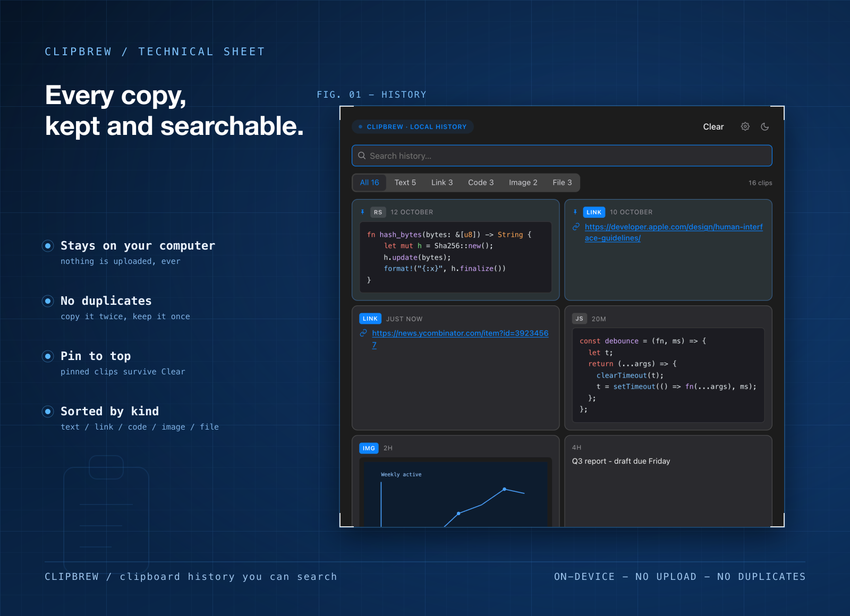The width and height of the screenshot is (850, 616).
Task: Click the Stays on your computer heading
Action: (x=138, y=246)
